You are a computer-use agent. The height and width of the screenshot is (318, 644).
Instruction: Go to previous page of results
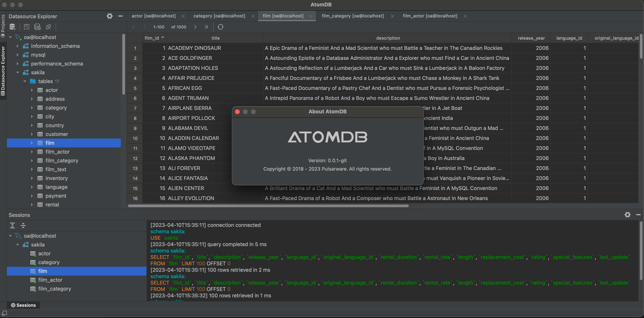[144, 27]
